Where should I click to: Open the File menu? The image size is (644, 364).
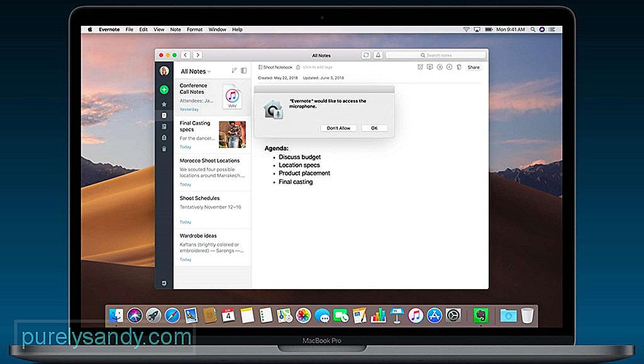coord(130,30)
